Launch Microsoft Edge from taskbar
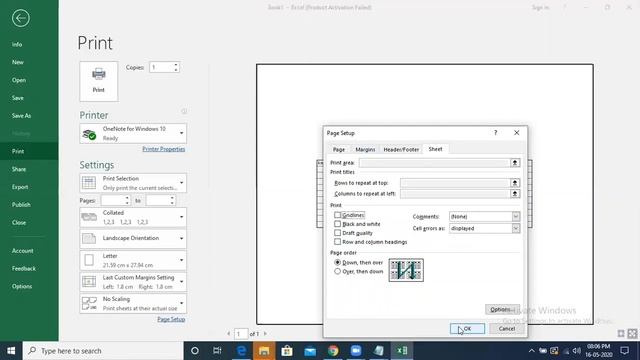Viewport: 640px width, 360px height. click(241, 351)
